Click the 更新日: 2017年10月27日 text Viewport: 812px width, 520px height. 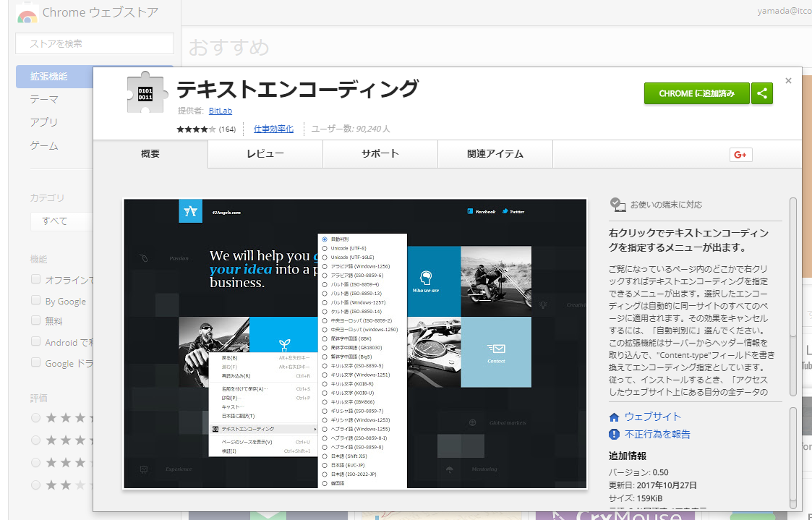652,485
